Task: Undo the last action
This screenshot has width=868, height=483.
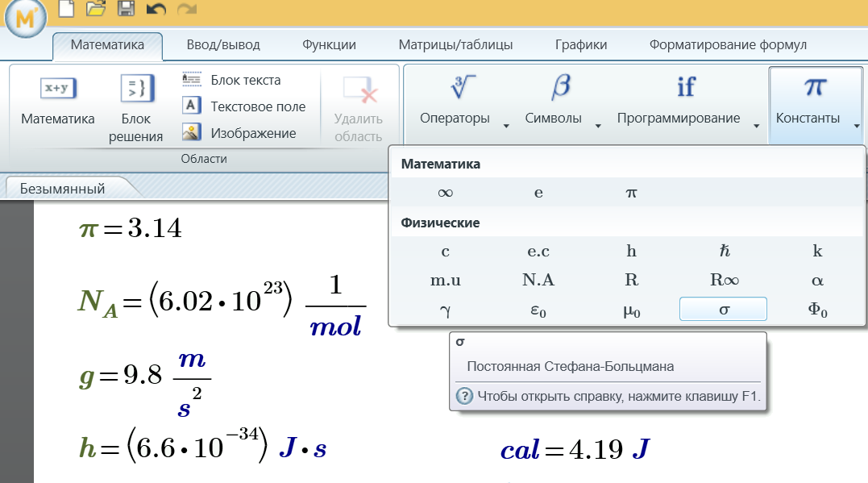Action: [156, 9]
